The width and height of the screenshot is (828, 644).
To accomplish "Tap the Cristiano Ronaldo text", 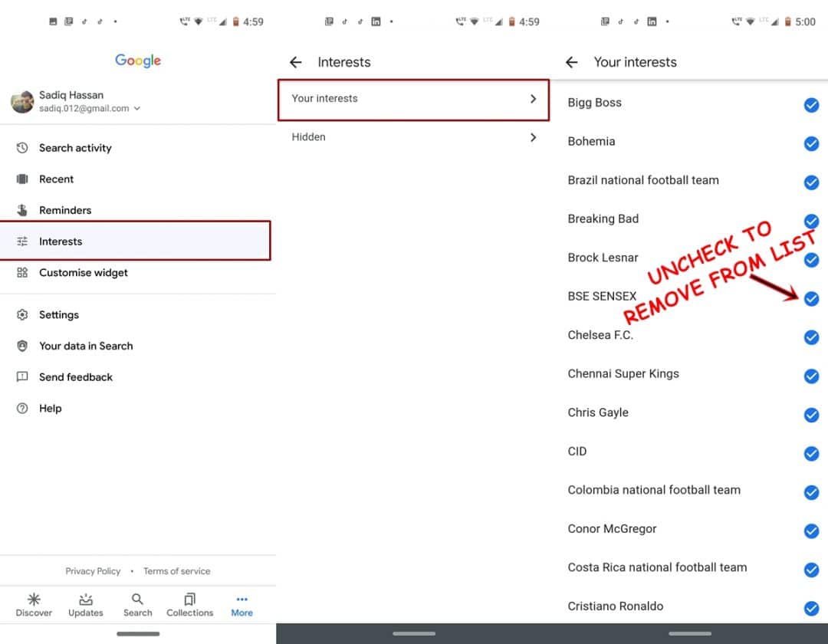I will click(x=615, y=606).
